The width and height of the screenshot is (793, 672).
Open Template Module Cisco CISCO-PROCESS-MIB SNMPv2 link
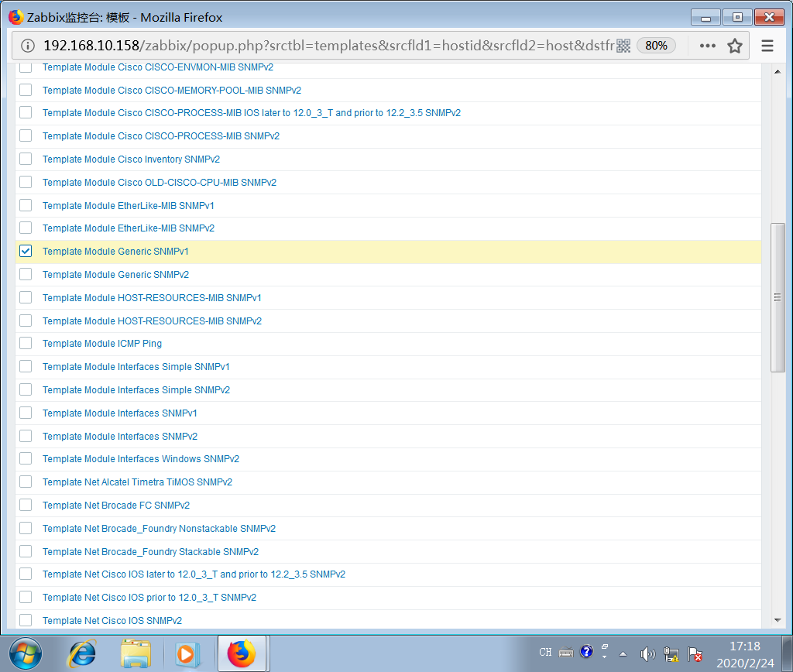[x=161, y=136]
